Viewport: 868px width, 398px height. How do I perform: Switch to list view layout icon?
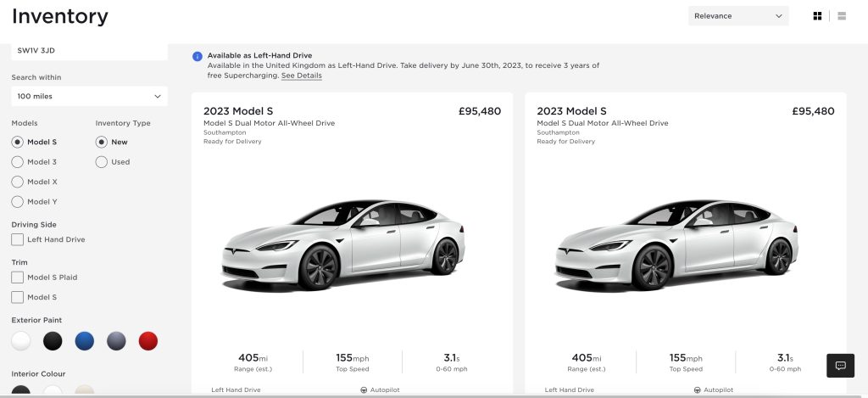click(842, 16)
